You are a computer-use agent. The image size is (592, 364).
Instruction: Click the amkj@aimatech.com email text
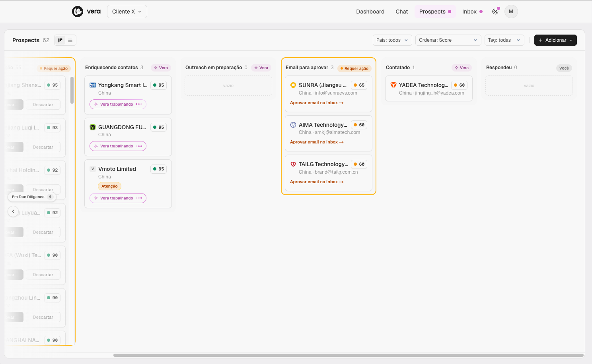337,132
